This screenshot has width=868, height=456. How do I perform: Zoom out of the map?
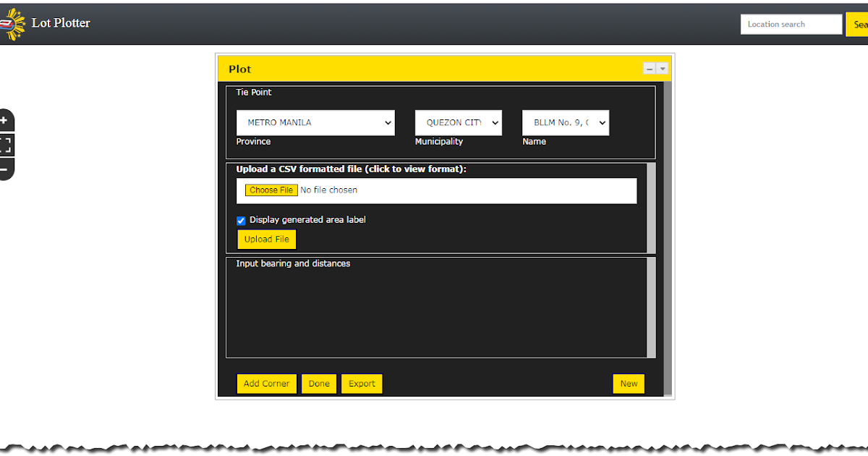(4, 169)
